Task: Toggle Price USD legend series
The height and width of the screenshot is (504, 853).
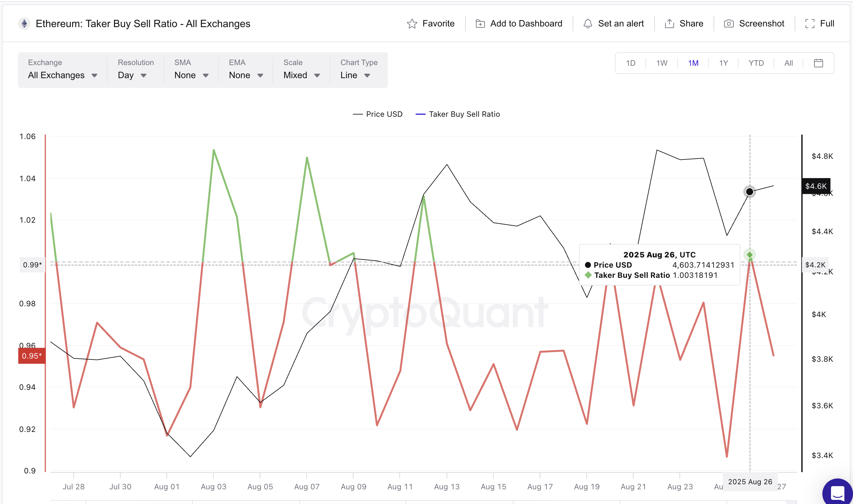Action: click(x=378, y=114)
